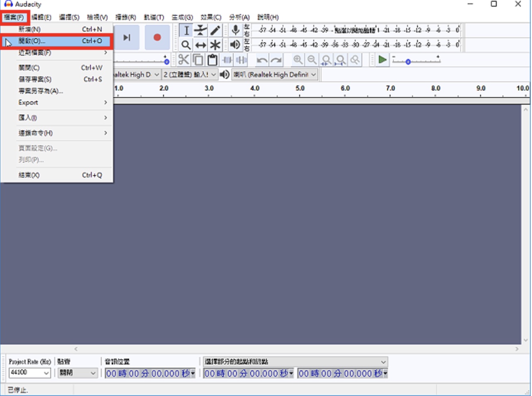Open the recording device dropdown ending 'High D'
Viewport: 532px width, 396px height.
[137, 75]
